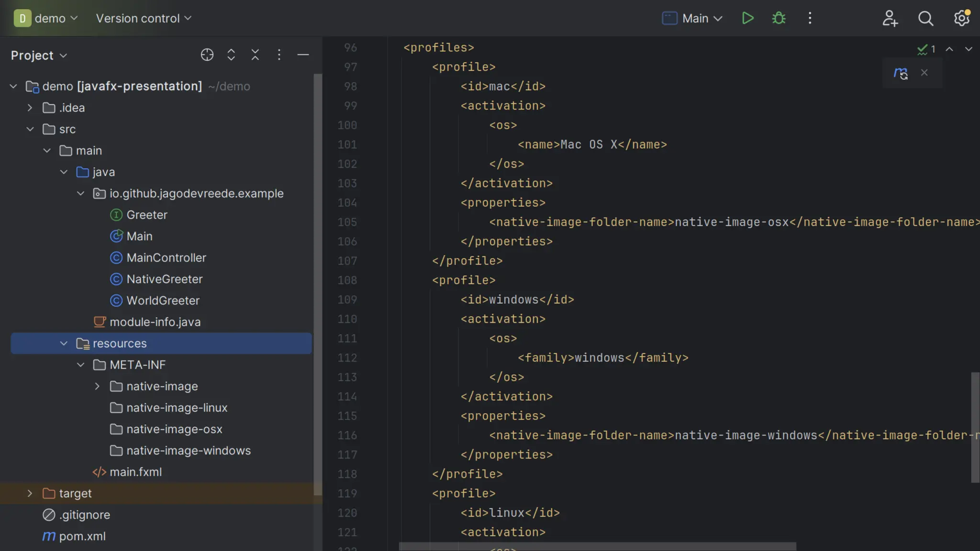Click Load Maven changes icon
980x551 pixels.
[x=901, y=73]
